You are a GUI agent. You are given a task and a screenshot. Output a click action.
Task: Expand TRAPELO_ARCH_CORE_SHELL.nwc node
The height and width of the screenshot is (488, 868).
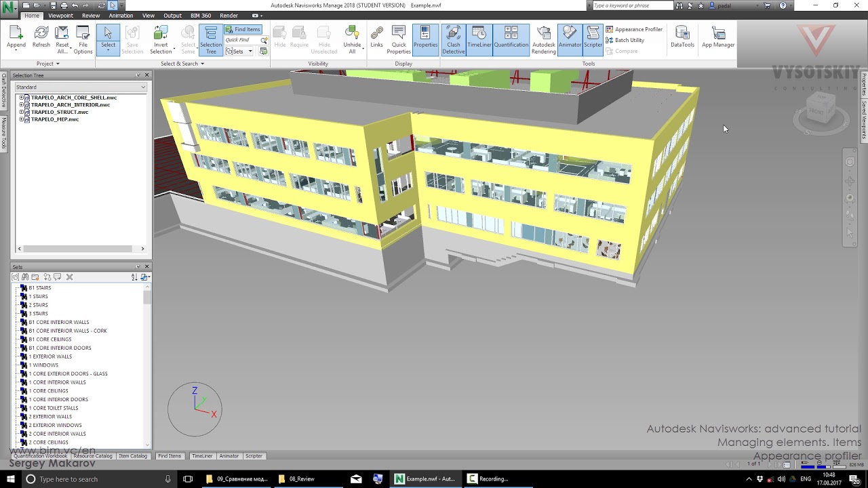point(21,98)
